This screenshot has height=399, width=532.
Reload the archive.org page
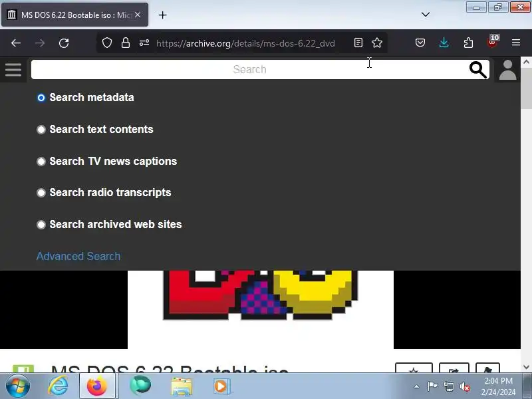click(64, 43)
